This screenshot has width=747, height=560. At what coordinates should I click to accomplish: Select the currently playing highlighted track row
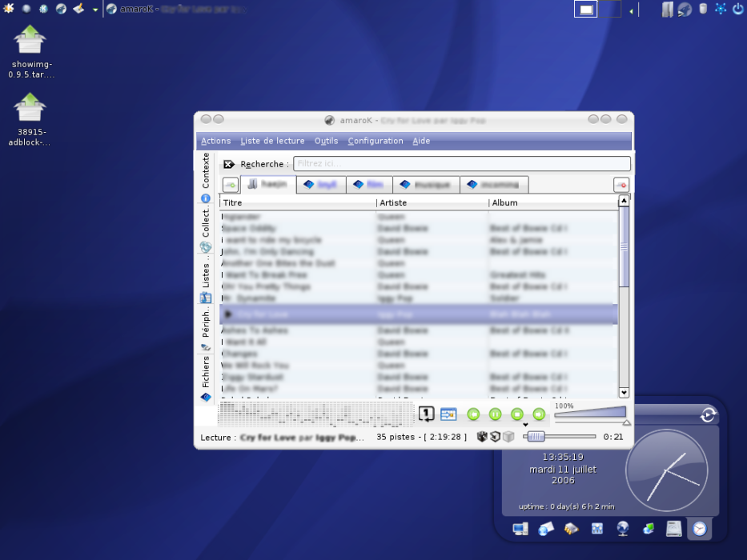tap(418, 314)
